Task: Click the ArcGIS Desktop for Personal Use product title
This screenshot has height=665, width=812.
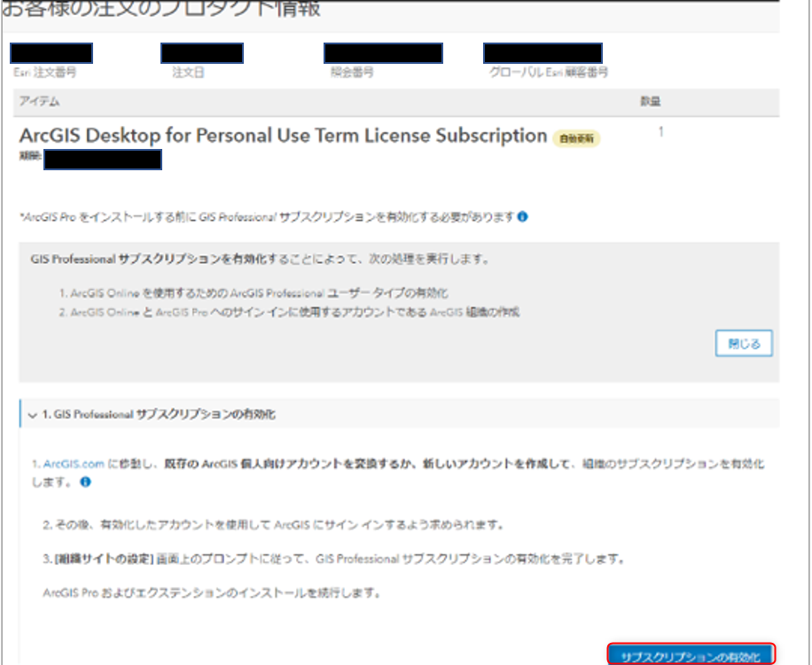Action: click(x=283, y=136)
